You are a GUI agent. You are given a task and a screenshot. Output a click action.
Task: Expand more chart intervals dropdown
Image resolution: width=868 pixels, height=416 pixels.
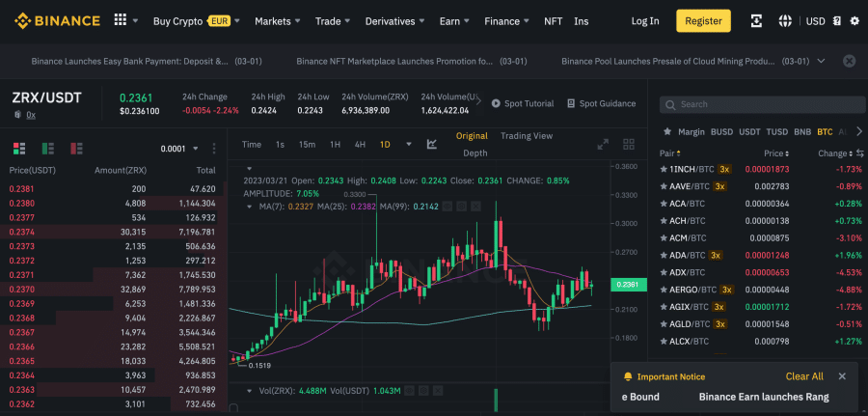[x=409, y=144]
